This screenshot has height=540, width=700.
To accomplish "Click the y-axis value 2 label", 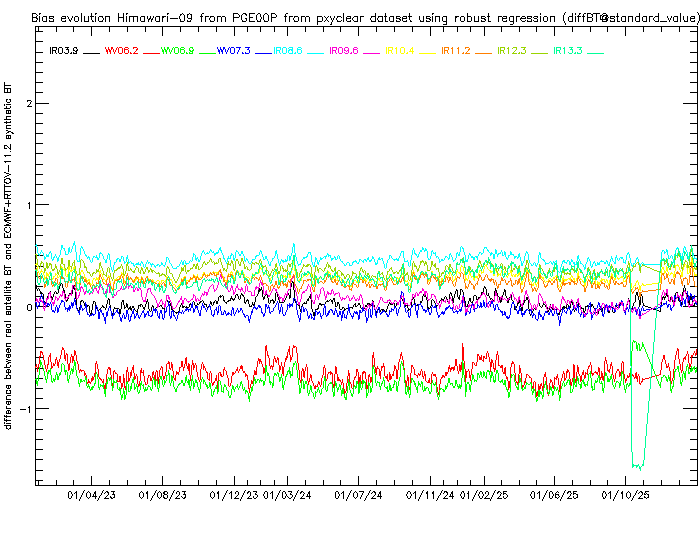I will pyautogui.click(x=29, y=104).
